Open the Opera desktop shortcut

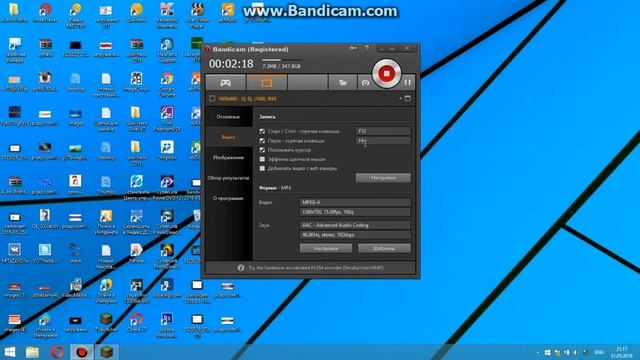point(136,322)
